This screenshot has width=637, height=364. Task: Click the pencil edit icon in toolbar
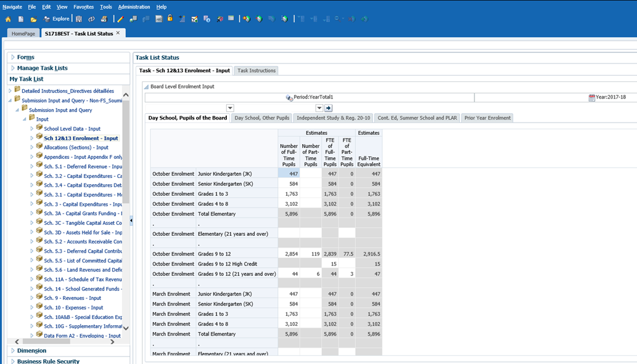[x=120, y=19]
